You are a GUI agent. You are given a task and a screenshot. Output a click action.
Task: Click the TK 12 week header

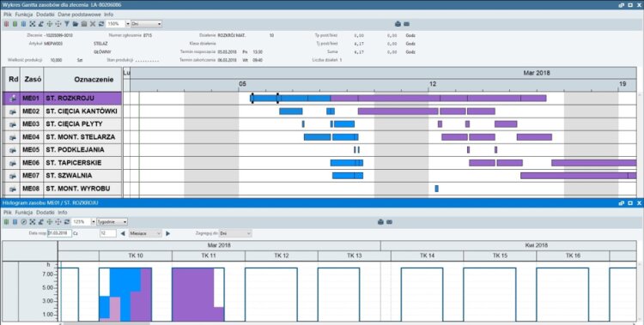click(282, 256)
